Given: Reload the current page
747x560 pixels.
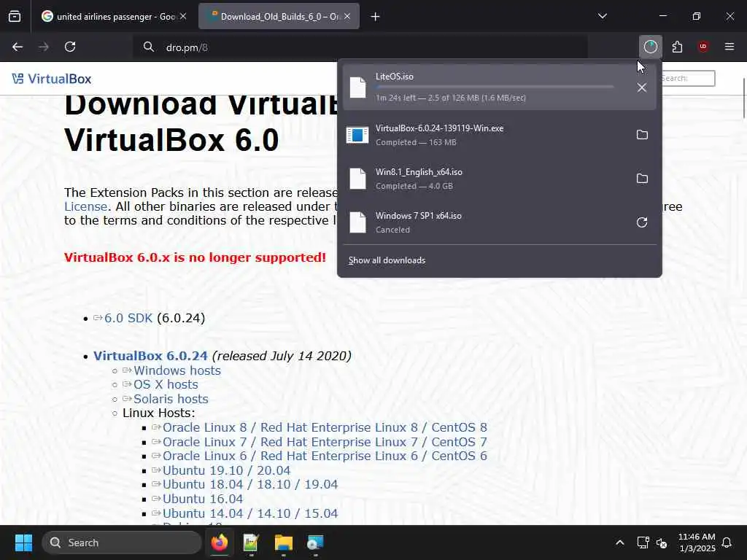Looking at the screenshot, I should tap(70, 47).
